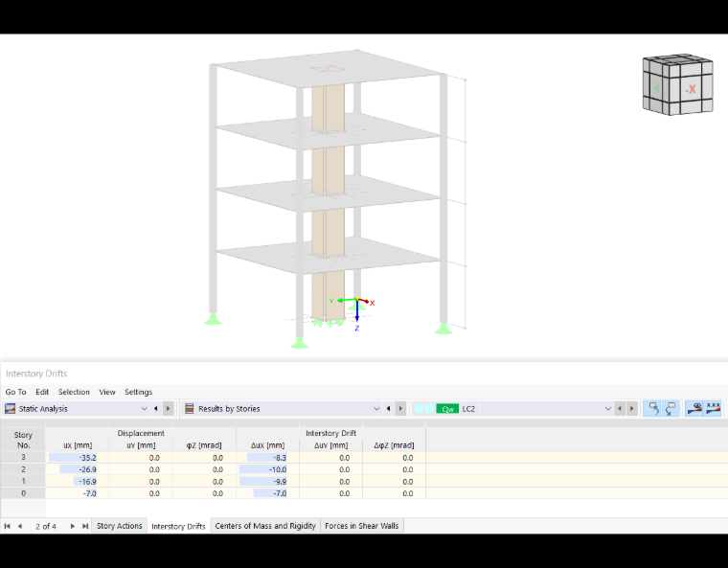Click ΔuX value -8.3 cell
The width and height of the screenshot is (728, 568).
268,458
